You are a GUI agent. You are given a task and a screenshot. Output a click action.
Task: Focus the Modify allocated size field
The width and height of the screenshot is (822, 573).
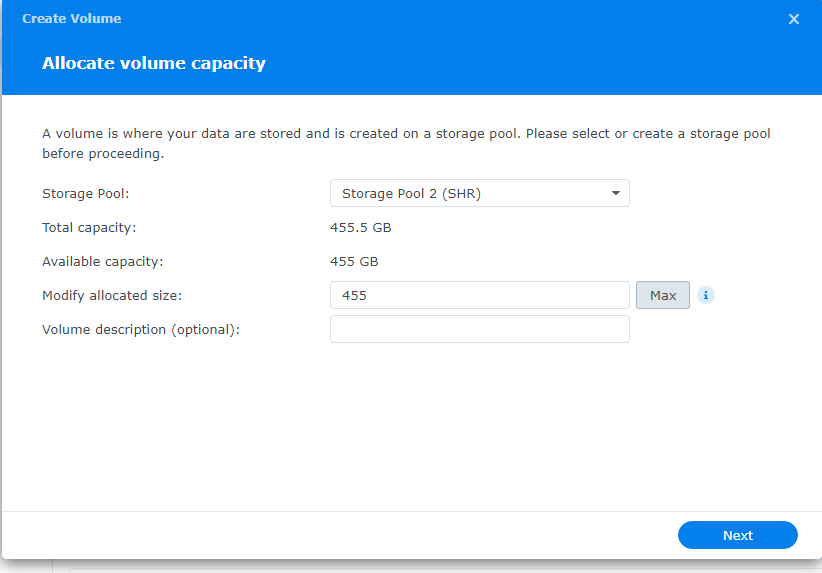click(x=480, y=295)
